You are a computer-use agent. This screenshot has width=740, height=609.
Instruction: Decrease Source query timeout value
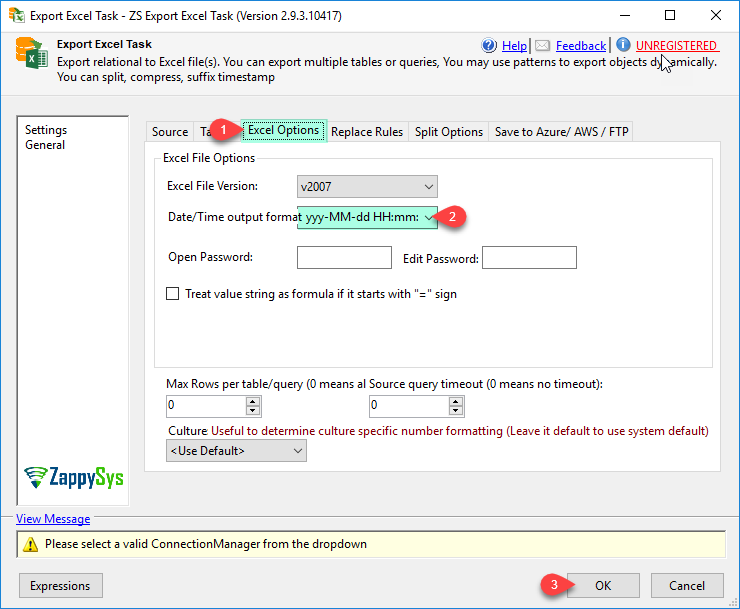tap(455, 411)
